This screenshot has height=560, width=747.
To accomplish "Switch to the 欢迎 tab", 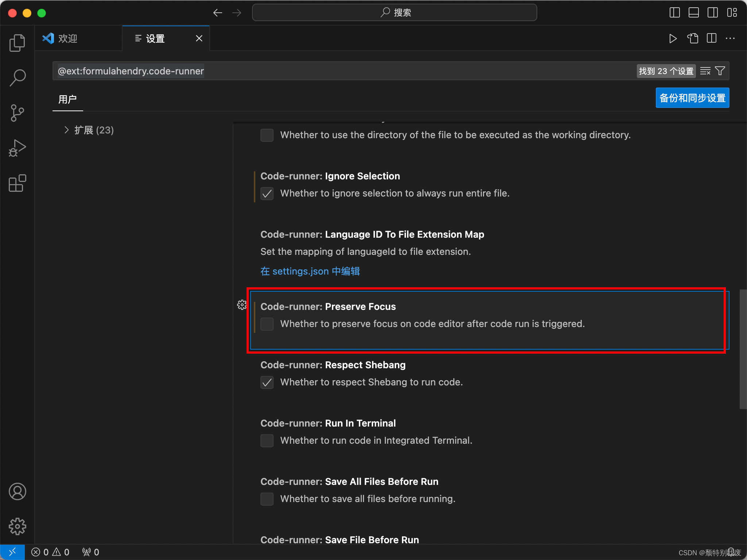I will click(x=79, y=38).
